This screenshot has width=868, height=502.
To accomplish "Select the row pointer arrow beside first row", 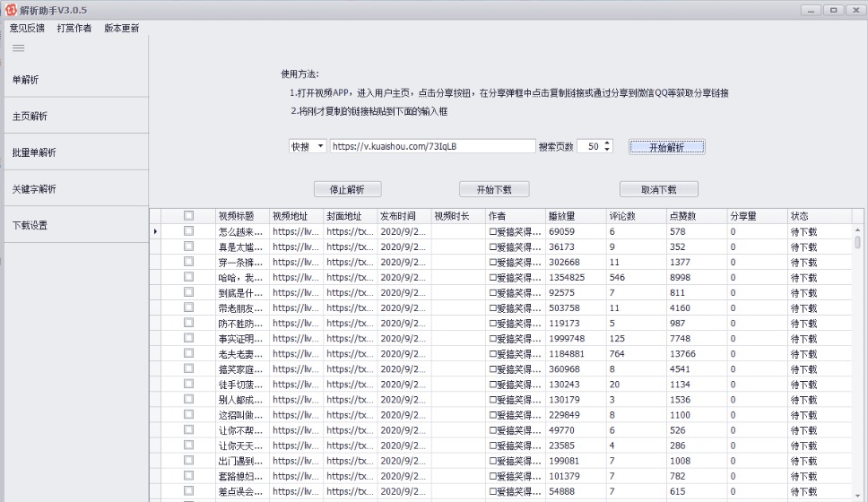I will click(155, 231).
